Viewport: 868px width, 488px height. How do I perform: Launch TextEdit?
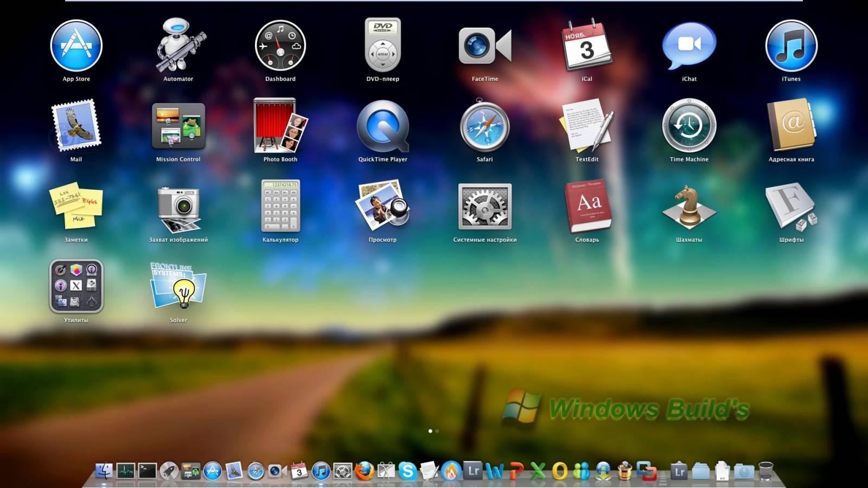(587, 126)
